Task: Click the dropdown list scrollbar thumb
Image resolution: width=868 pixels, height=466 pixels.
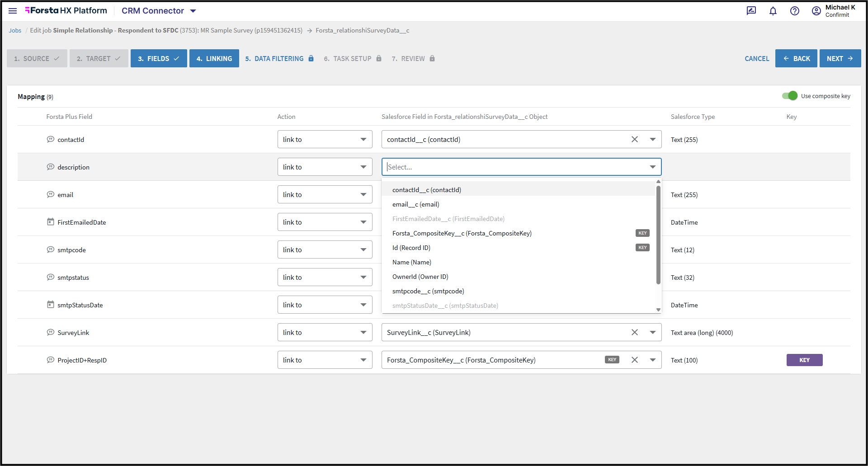Action: (x=658, y=235)
